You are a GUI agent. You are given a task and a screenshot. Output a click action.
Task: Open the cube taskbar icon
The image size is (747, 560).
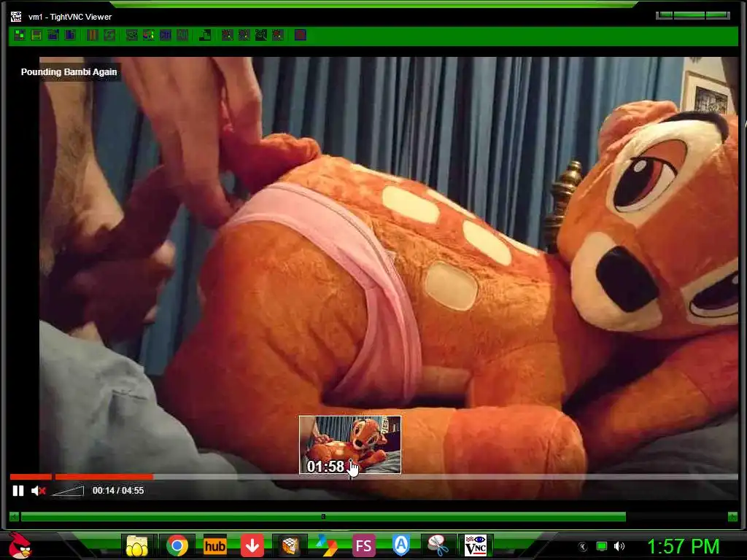290,545
